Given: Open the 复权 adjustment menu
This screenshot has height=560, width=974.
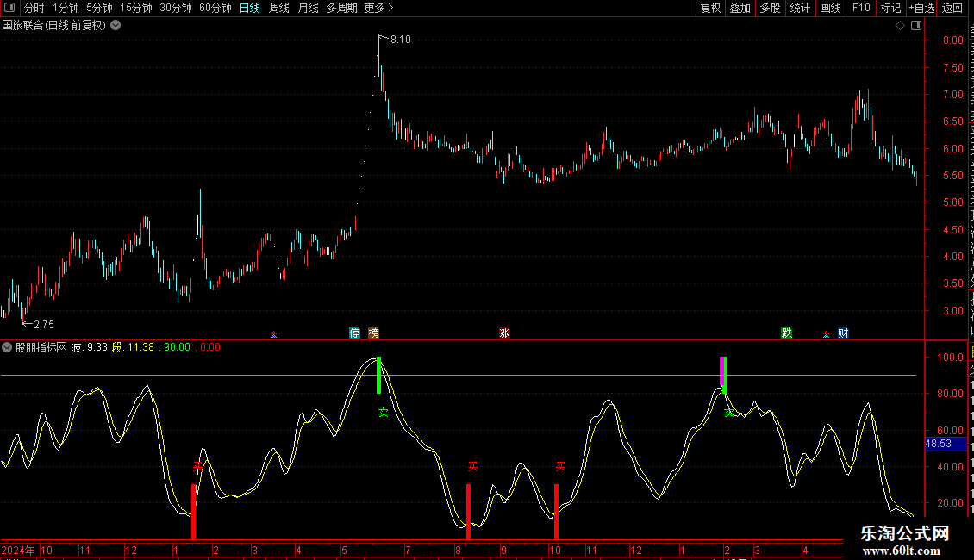Looking at the screenshot, I should 710,8.
